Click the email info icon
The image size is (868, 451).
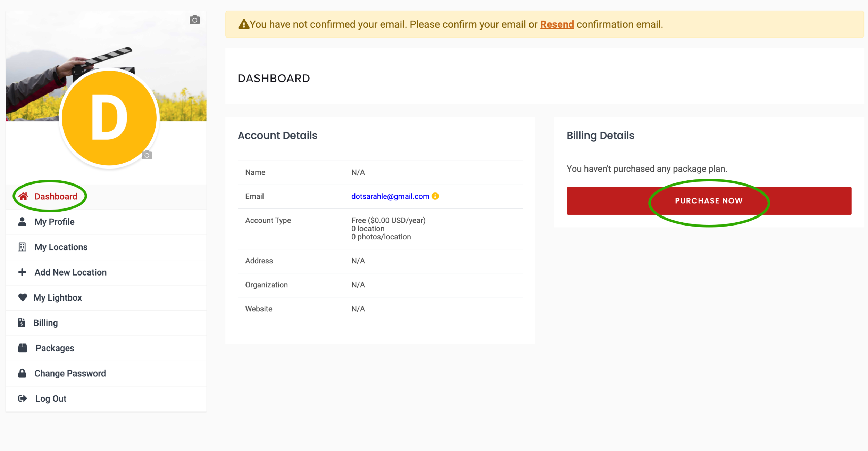click(x=435, y=196)
